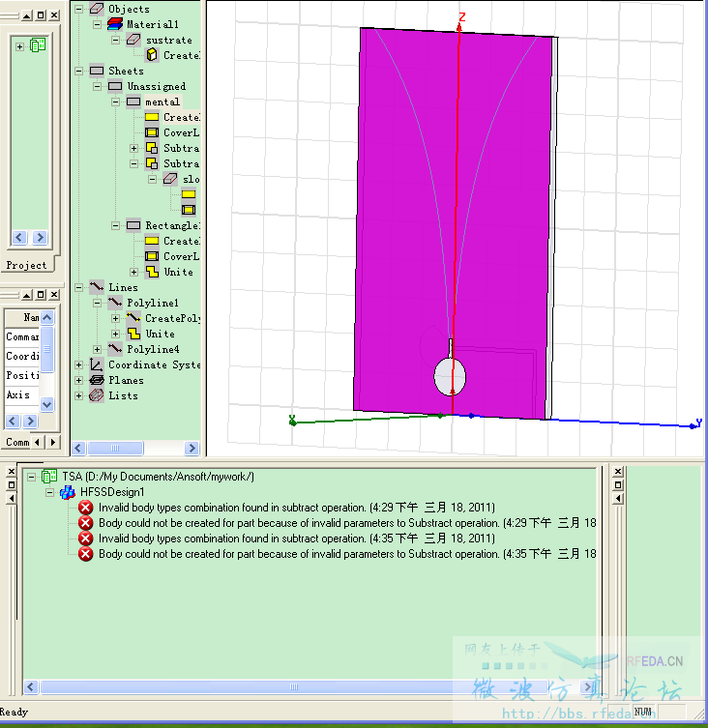The image size is (708, 728).
Task: Click CoverLines icon under mental
Action: 152,132
